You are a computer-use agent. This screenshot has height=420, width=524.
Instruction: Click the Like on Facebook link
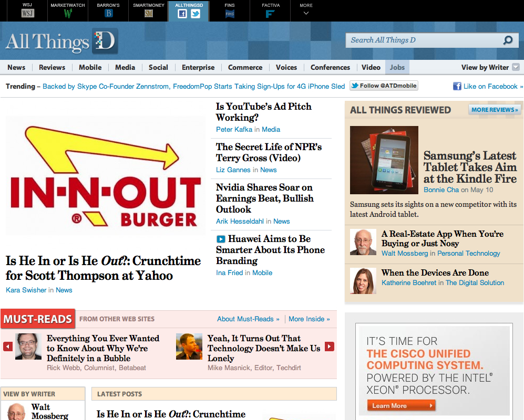pos(493,87)
